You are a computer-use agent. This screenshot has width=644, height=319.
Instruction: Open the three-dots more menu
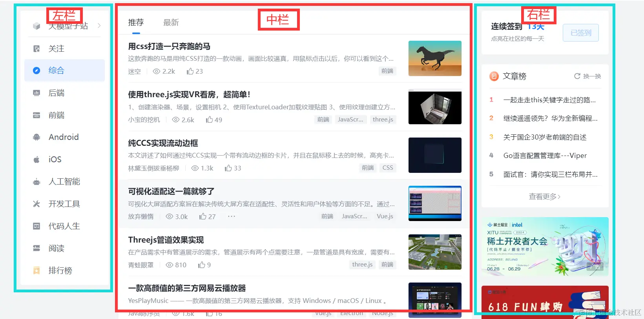(232, 216)
